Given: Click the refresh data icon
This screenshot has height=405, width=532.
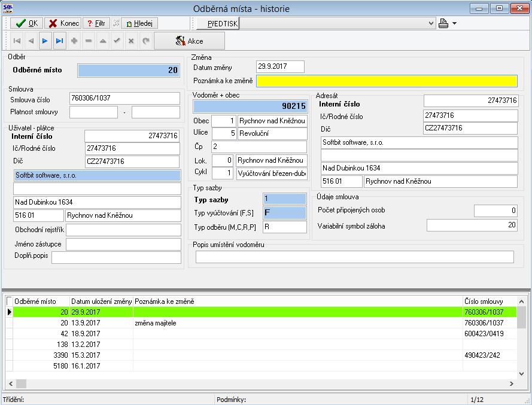Looking at the screenshot, I should 146,41.
